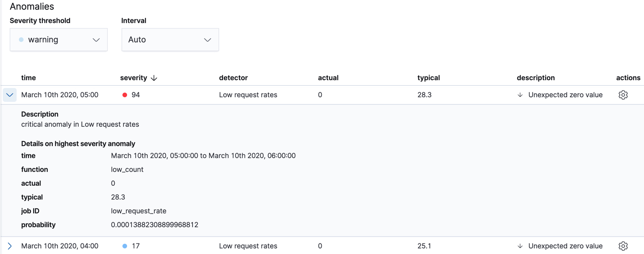This screenshot has width=644, height=254.
Task: Click down arrow beside first Unexpected zero value
Action: (x=520, y=95)
